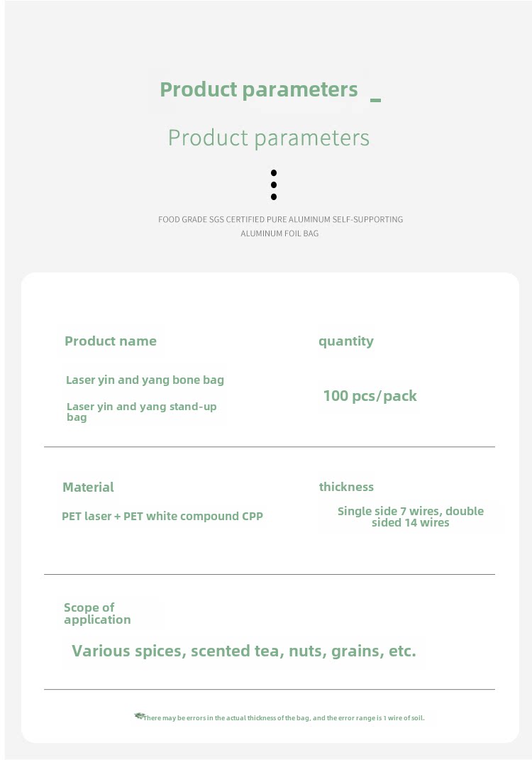Select the quantity label

345,341
